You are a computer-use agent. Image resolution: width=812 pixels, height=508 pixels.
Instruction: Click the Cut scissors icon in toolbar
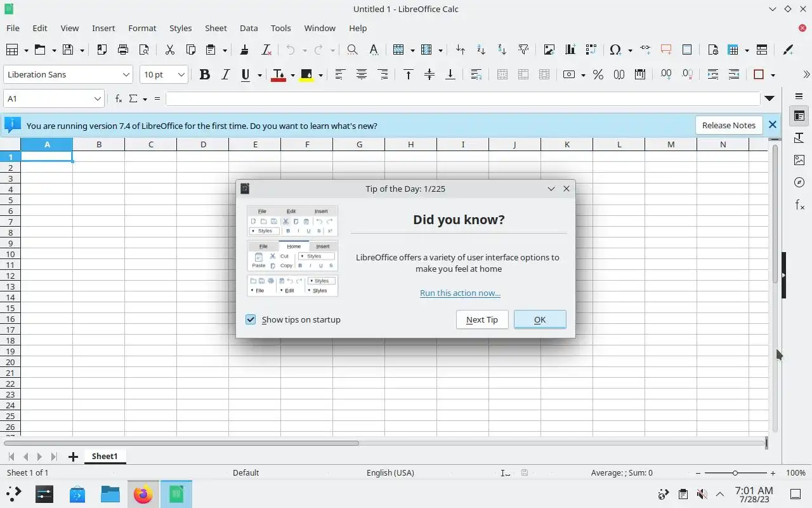click(169, 50)
